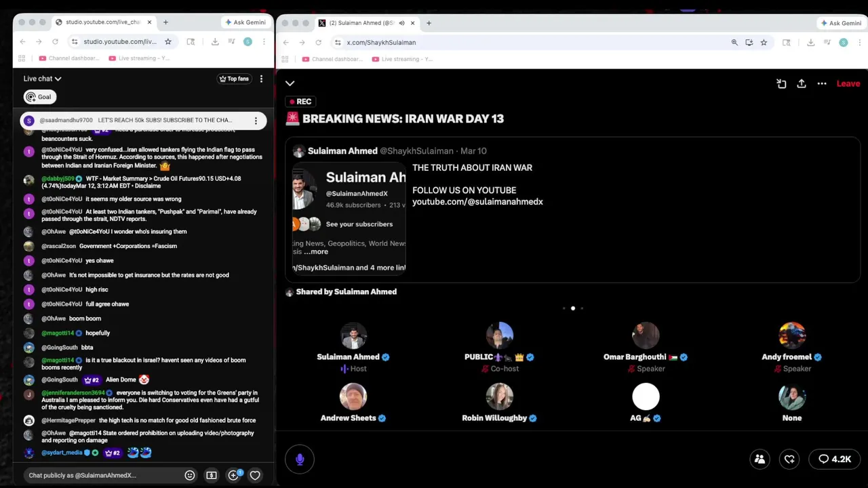Leave the X Space
The image size is (868, 488).
click(848, 83)
